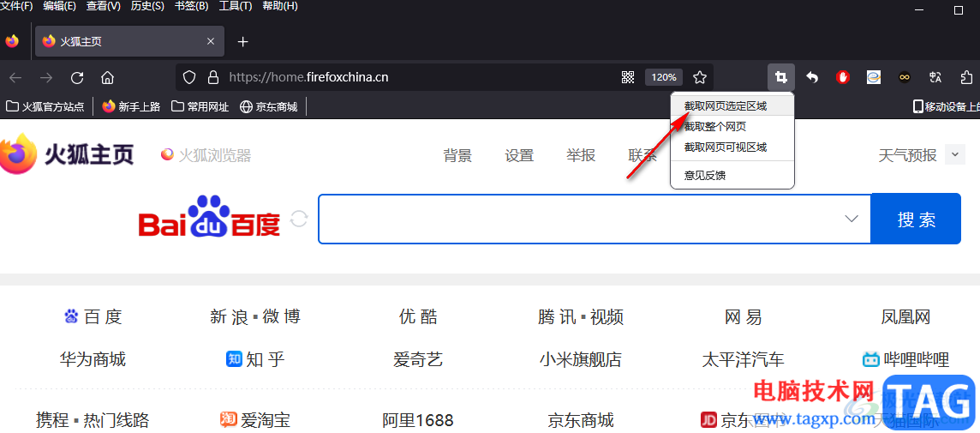Image resolution: width=980 pixels, height=433 pixels.
Task: Open the 凤凰网 site link
Action: click(x=905, y=316)
